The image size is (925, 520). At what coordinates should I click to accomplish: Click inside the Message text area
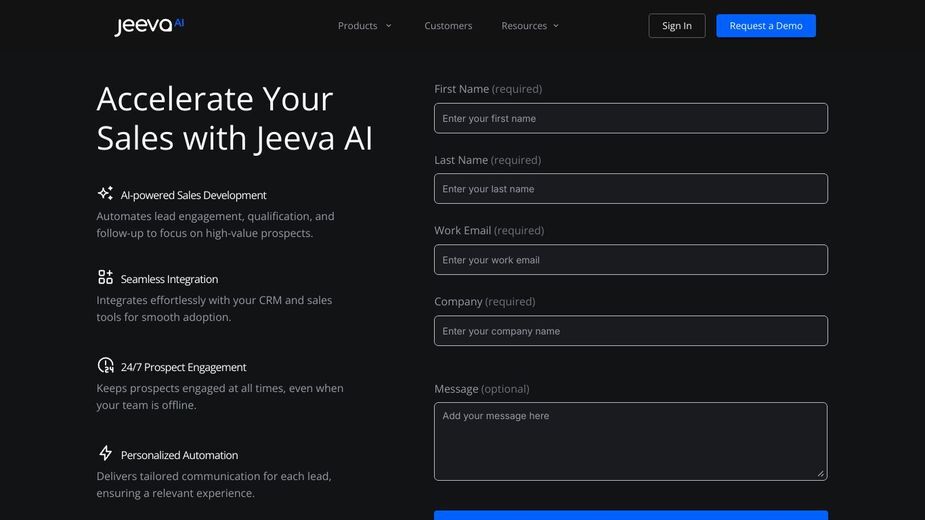(x=631, y=441)
